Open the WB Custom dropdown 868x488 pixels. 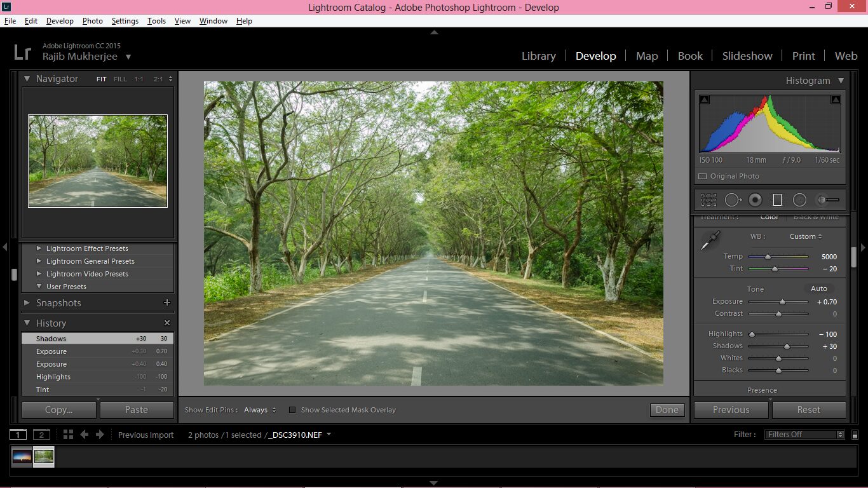(806, 236)
